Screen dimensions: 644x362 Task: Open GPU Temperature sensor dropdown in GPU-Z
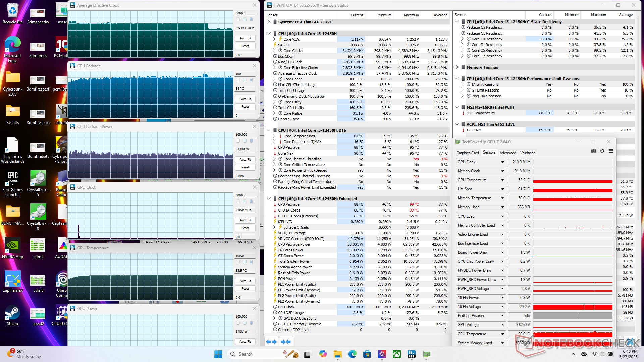click(502, 180)
